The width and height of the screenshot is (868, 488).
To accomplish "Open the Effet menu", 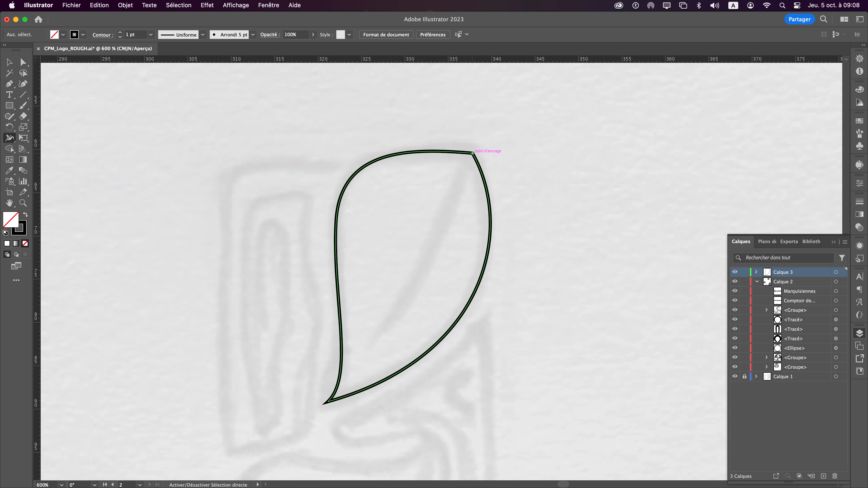I will pos(207,5).
